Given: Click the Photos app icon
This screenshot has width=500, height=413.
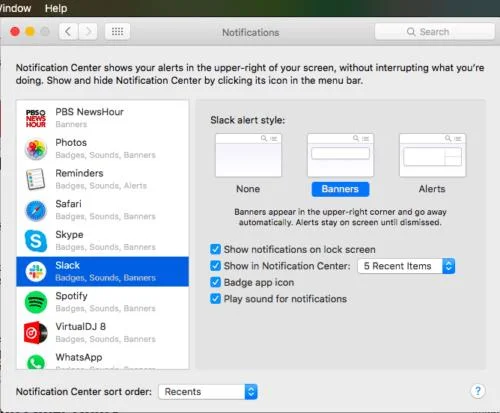Looking at the screenshot, I should tap(36, 149).
